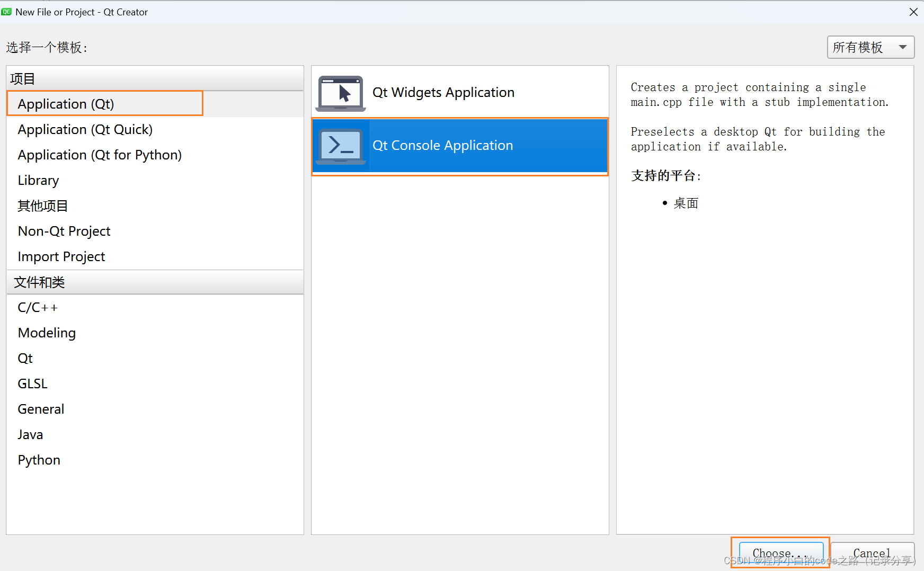Close the New File or Project dialog
Image resolution: width=924 pixels, height=571 pixels.
click(x=913, y=12)
